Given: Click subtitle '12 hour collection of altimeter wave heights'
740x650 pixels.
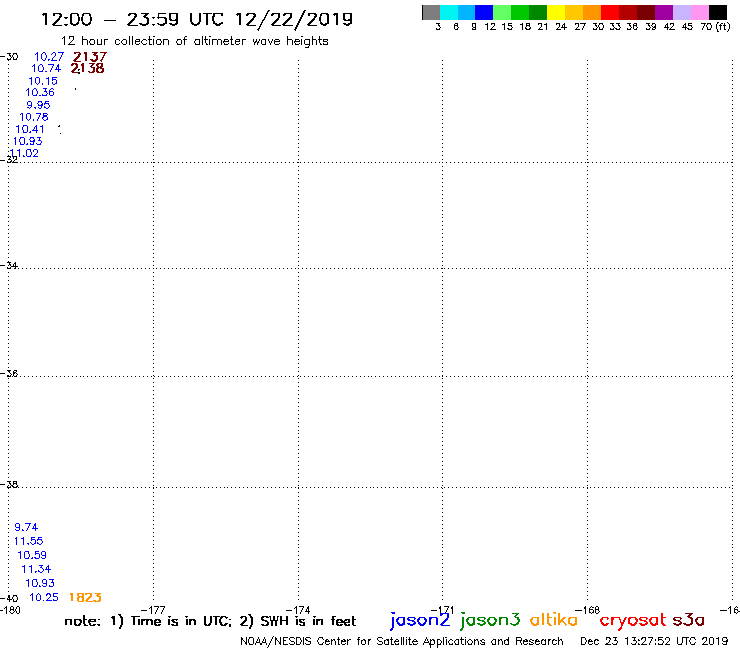Looking at the screenshot, I should pos(194,41).
